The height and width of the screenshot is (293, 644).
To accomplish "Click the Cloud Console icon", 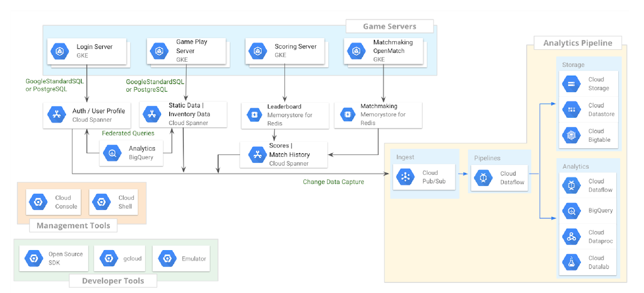I will click(38, 202).
